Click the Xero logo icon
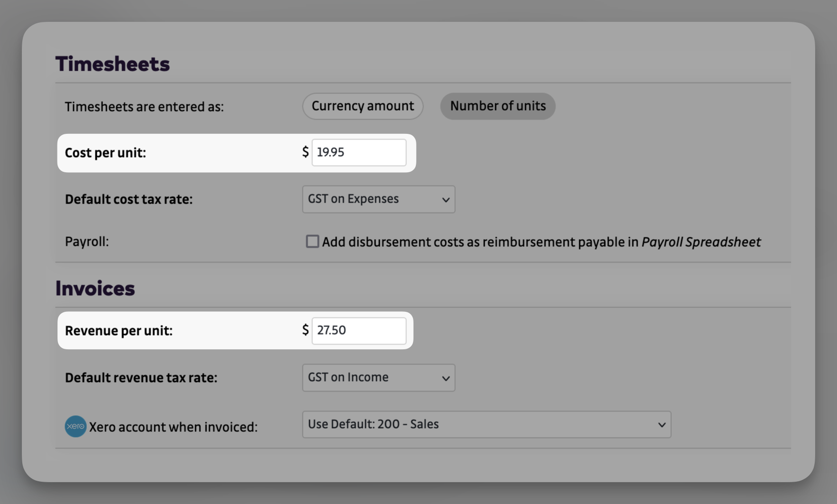This screenshot has height=504, width=837. click(75, 426)
